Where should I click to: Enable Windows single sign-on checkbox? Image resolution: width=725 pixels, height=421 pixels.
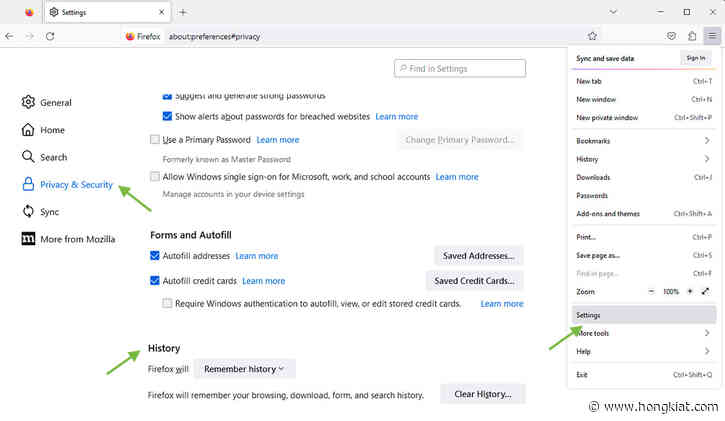coord(155,177)
